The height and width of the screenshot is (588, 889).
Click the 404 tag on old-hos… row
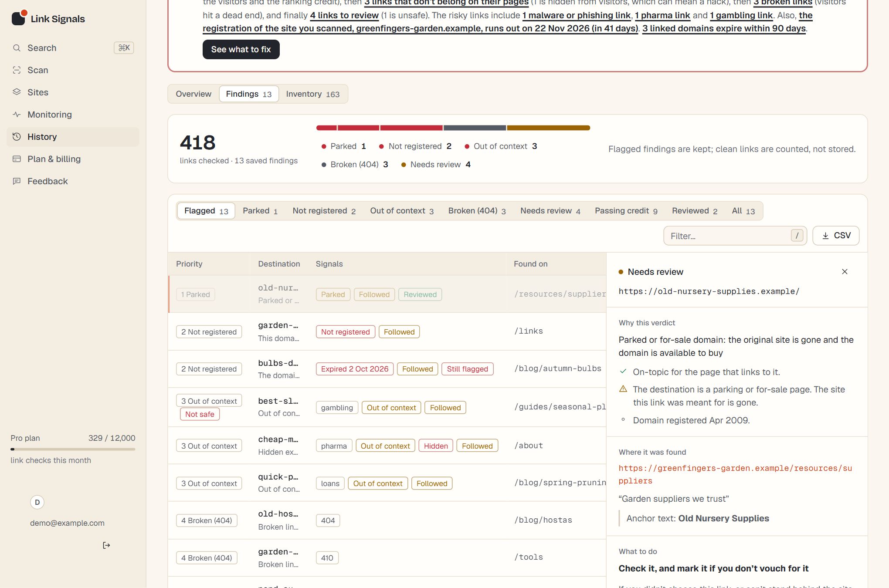pyautogui.click(x=328, y=520)
